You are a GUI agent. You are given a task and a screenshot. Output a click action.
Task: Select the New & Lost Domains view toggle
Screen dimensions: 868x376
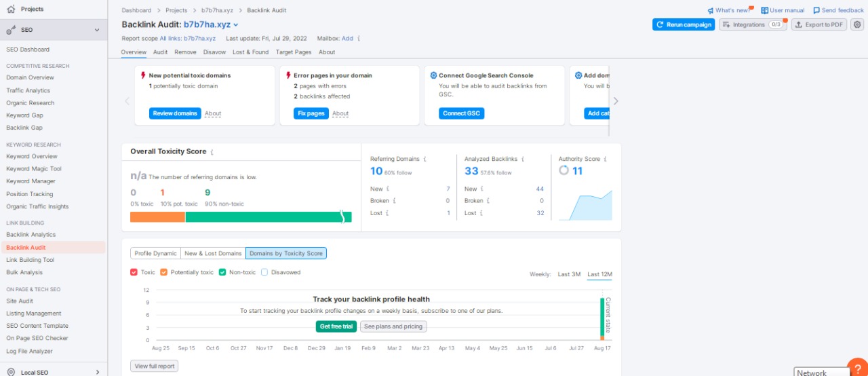(x=213, y=253)
